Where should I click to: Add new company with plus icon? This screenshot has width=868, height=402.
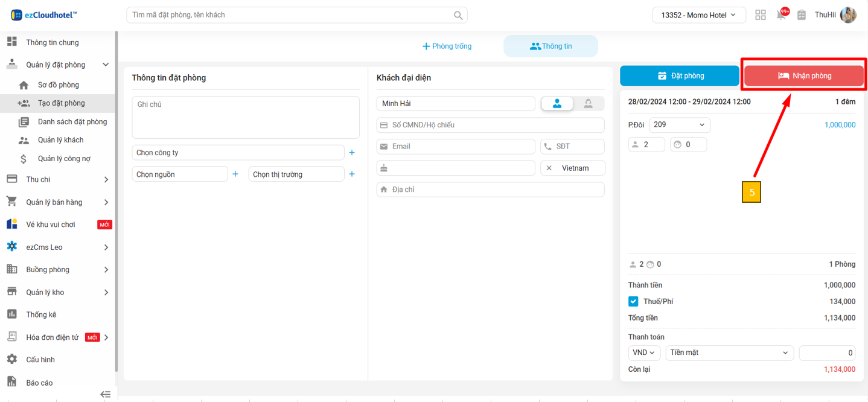pos(352,153)
